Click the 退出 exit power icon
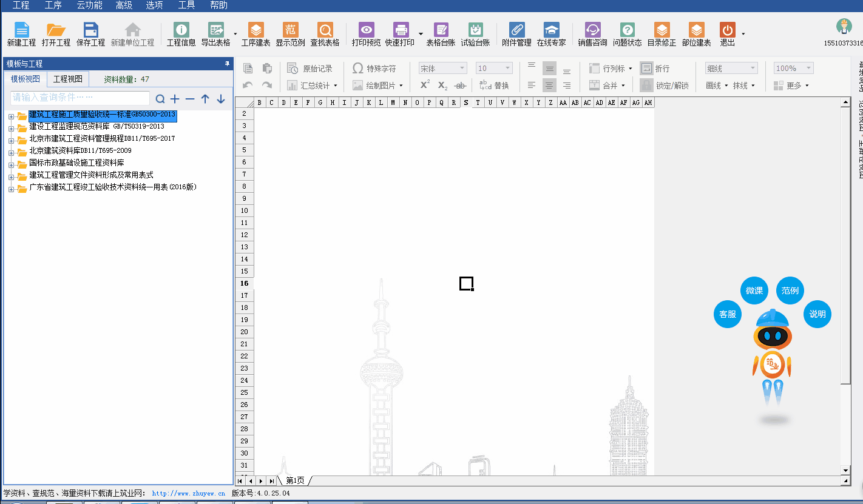Screen dimensions: 863x504 tap(727, 30)
